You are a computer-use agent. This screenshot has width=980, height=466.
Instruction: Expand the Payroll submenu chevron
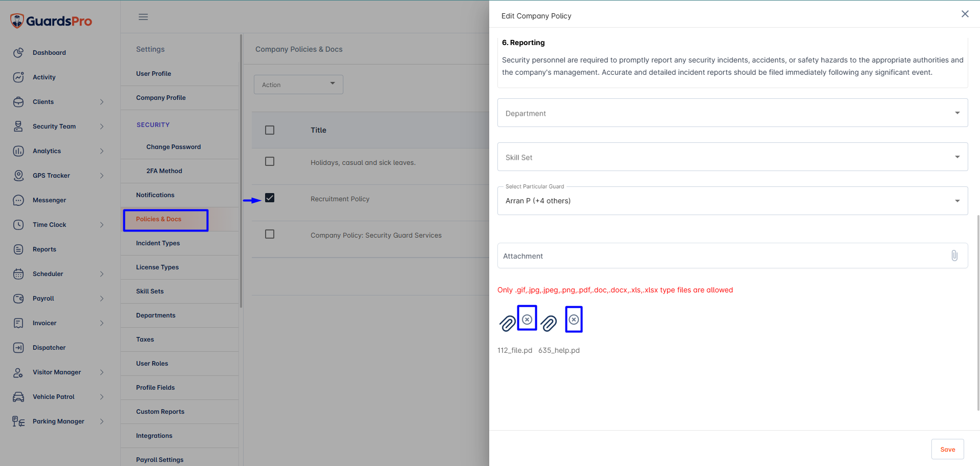coord(102,299)
